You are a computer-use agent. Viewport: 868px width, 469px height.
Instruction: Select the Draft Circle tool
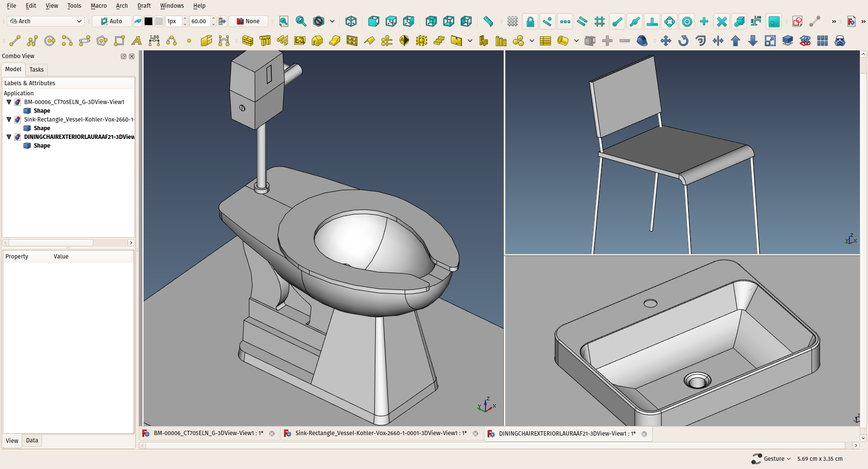pos(50,41)
